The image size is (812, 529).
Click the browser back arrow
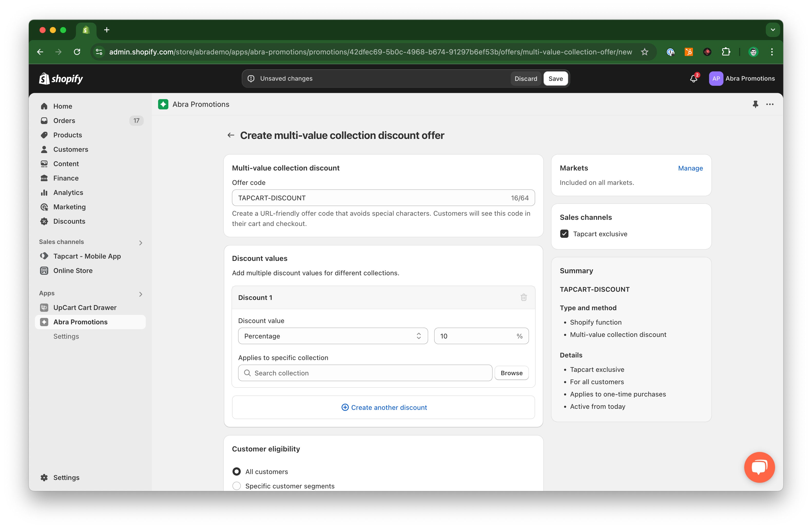point(40,52)
